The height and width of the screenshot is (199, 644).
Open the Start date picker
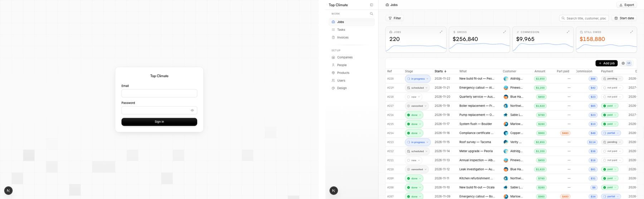(x=624, y=18)
